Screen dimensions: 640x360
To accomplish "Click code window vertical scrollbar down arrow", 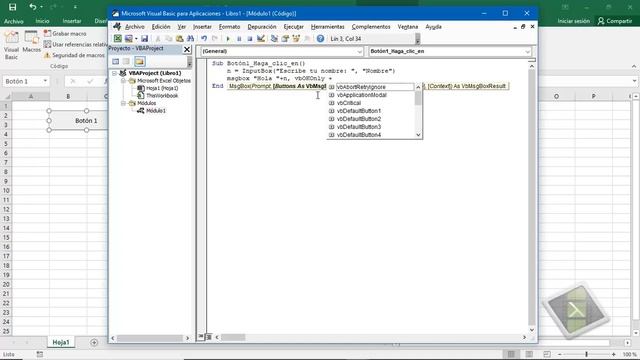I will (x=532, y=329).
